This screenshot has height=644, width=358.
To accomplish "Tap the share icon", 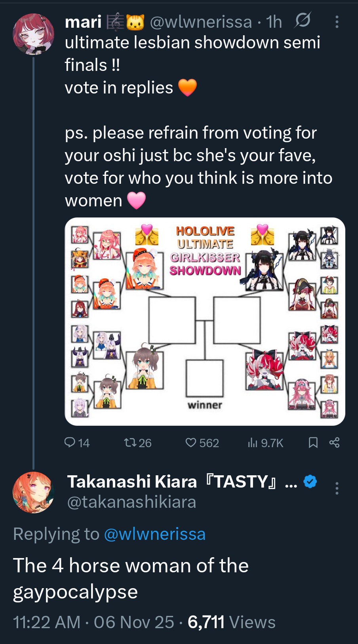I will [x=334, y=442].
